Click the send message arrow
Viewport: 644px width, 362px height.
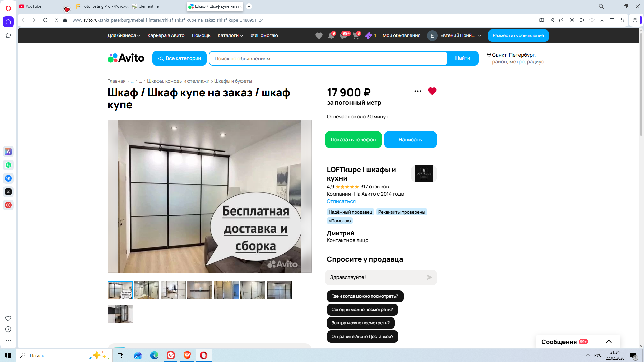click(x=429, y=277)
